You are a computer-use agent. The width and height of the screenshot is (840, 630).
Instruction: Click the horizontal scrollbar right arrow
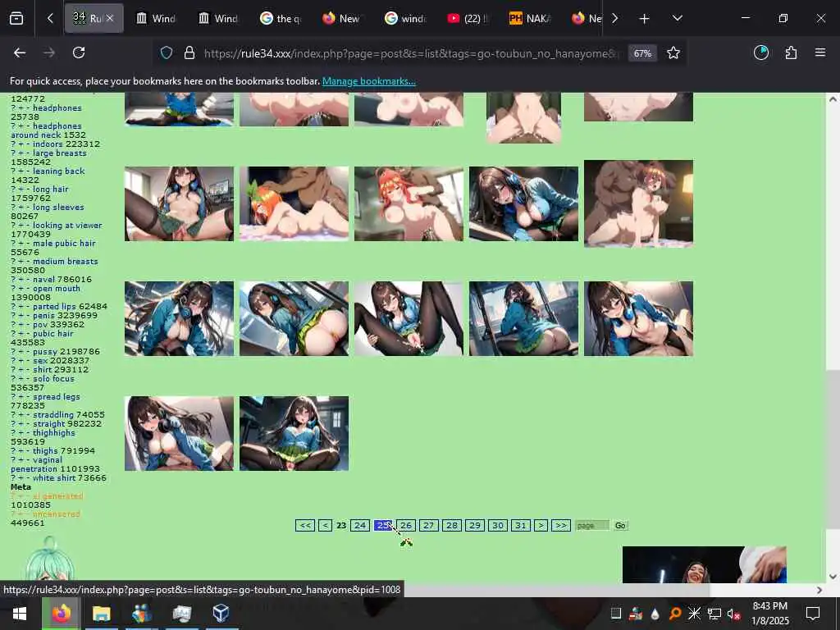tap(819, 590)
